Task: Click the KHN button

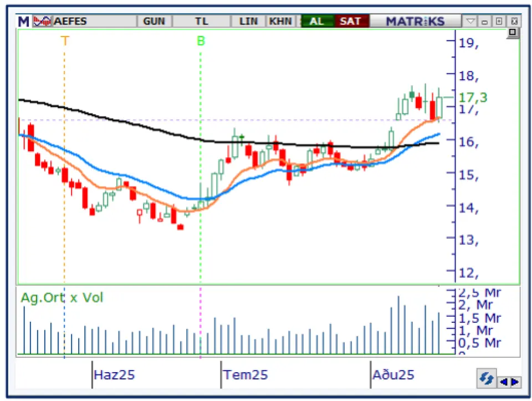Action: coord(280,22)
